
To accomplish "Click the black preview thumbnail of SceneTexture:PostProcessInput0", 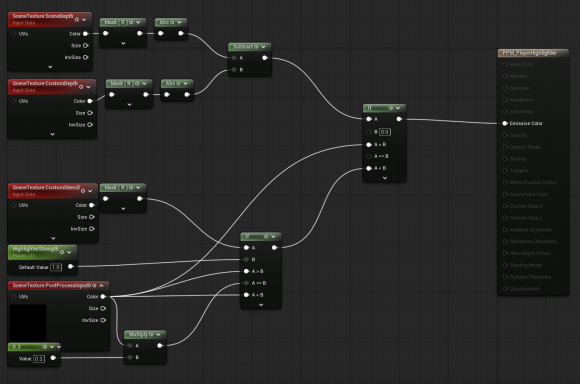I will click(x=28, y=323).
